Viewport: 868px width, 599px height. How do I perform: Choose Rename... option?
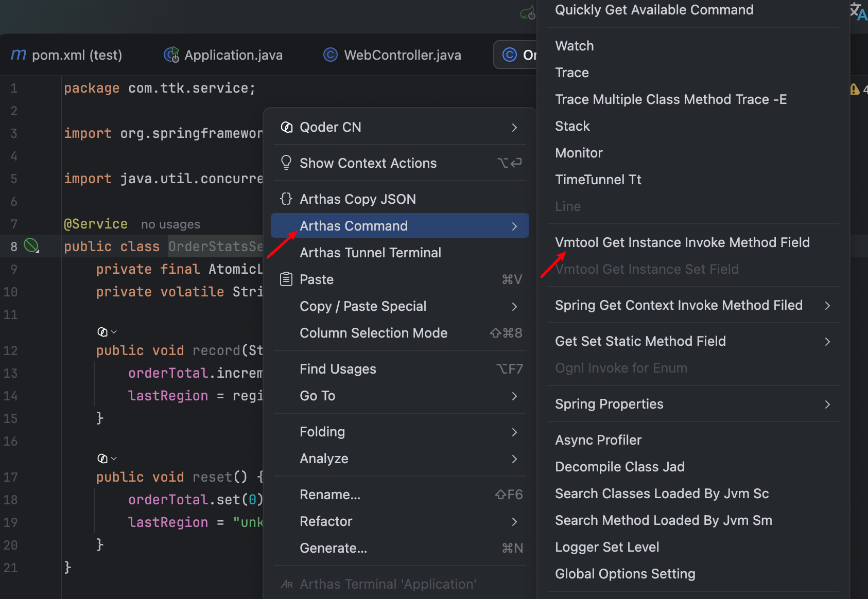click(x=400, y=495)
